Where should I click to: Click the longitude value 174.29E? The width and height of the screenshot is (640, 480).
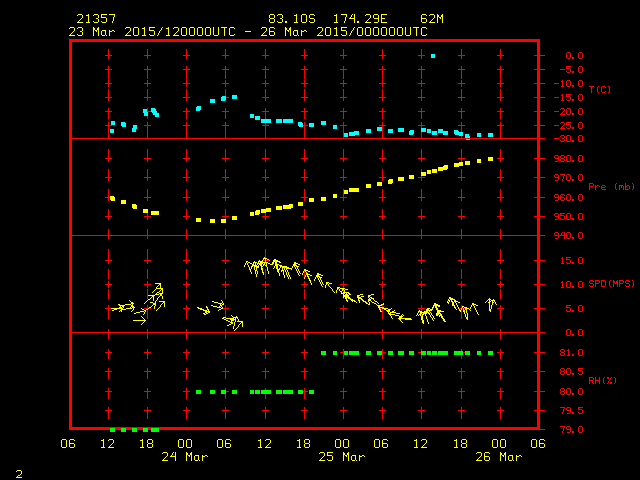(360, 19)
